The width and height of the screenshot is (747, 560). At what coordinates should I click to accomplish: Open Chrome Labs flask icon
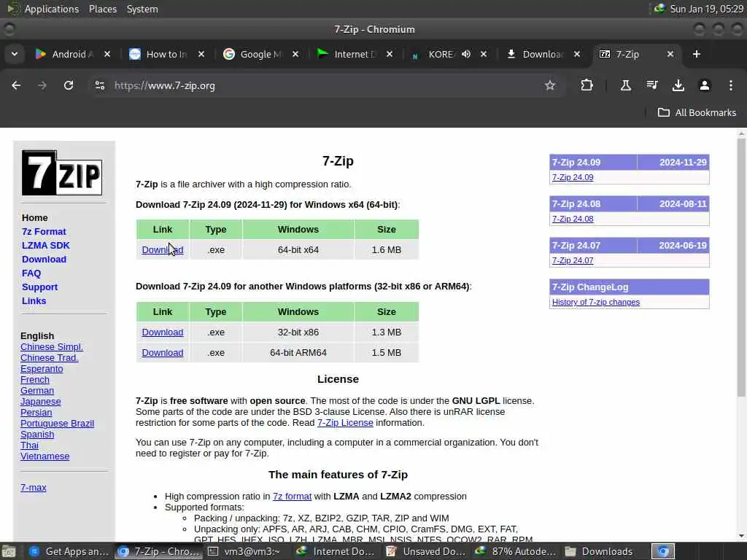click(625, 85)
